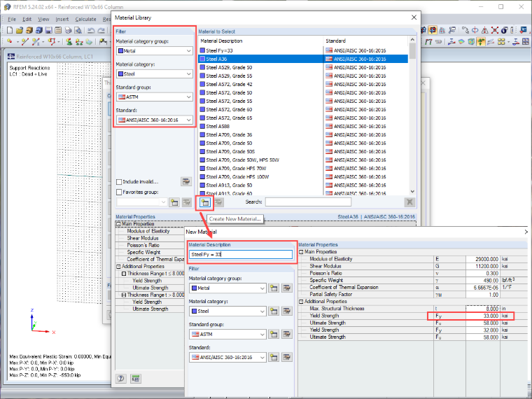Select the New Line tool icon
The width and height of the screenshot is (532, 399).
tap(24, 42)
